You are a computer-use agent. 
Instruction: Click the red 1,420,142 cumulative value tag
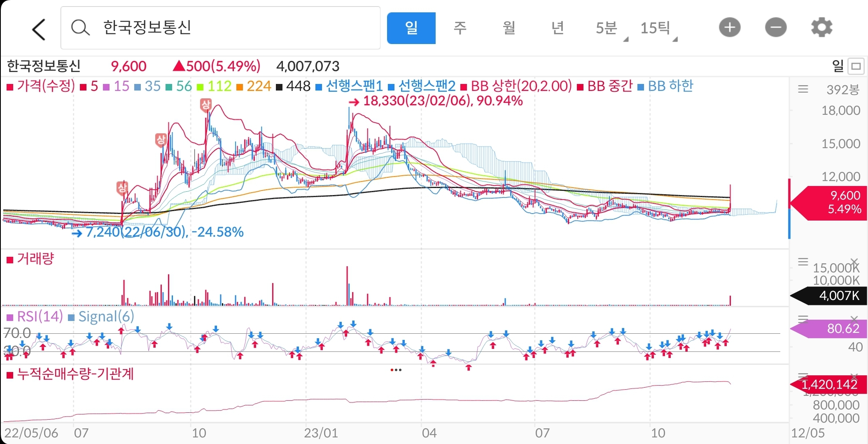[x=828, y=385]
